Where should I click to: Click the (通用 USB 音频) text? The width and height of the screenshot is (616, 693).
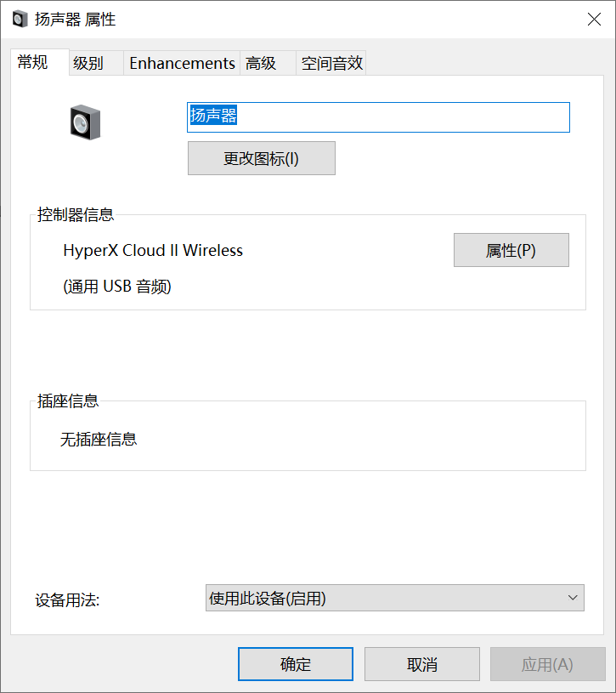[117, 287]
